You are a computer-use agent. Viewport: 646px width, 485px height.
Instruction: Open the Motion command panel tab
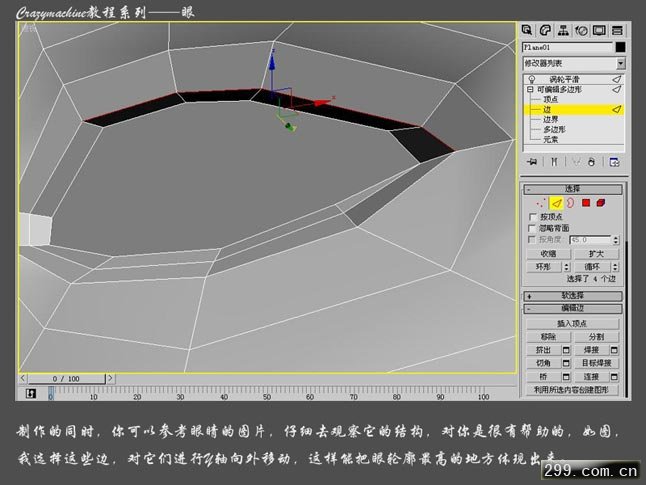(x=581, y=30)
